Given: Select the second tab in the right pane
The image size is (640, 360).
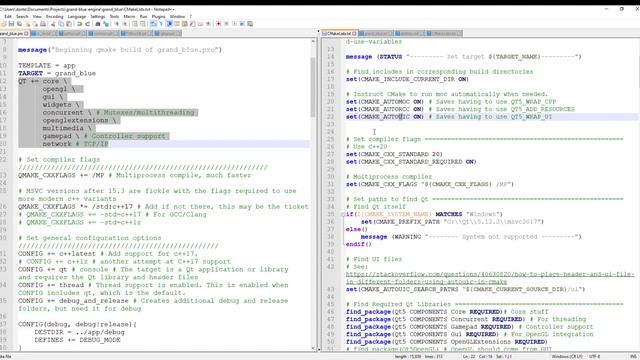Looking at the screenshot, I should click(375, 33).
